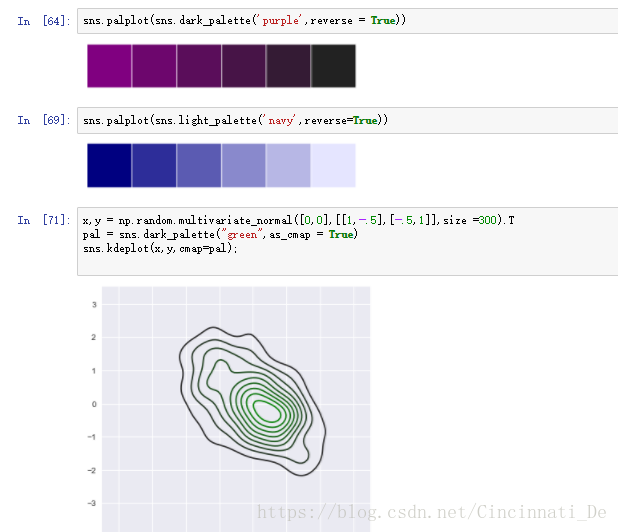Click the y-axis tick label -3
Image resolution: width=618 pixels, height=532 pixels.
(x=92, y=503)
